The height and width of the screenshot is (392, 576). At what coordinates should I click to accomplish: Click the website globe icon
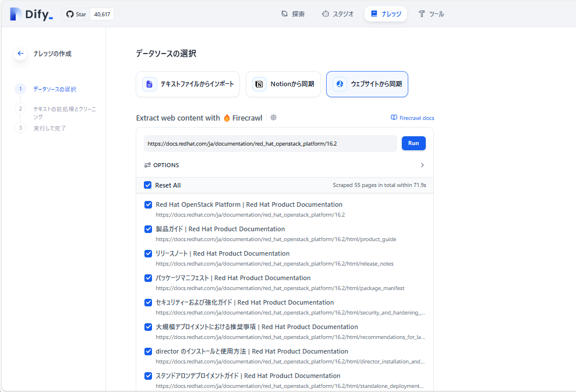point(340,84)
